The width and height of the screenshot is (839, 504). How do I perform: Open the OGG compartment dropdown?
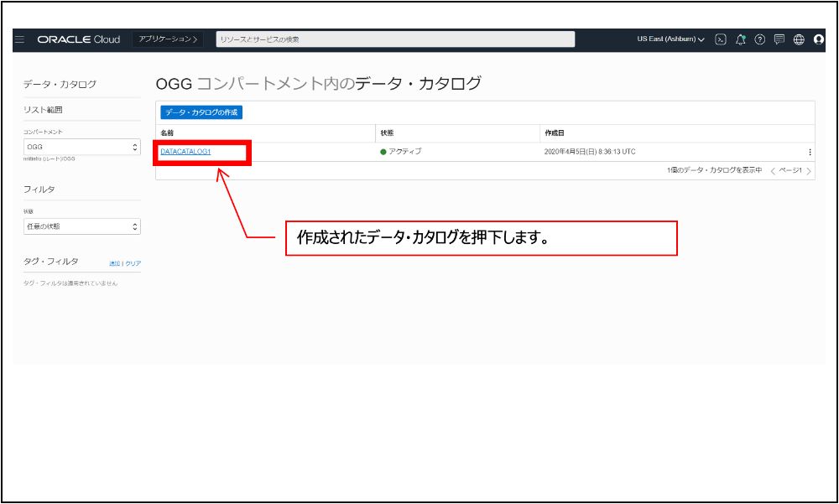coord(82,147)
